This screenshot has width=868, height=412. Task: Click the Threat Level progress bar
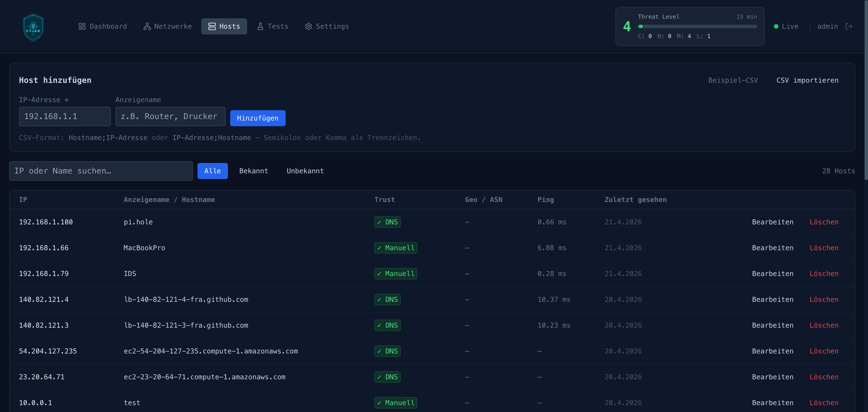pos(697,26)
